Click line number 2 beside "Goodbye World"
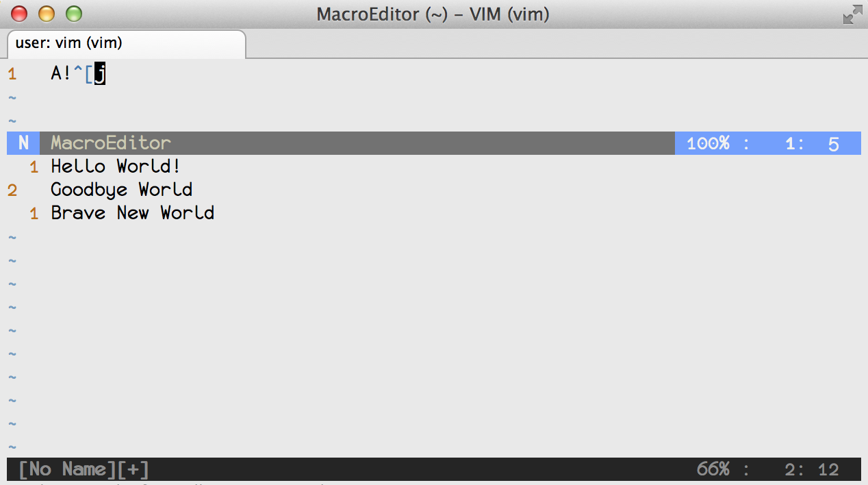The image size is (868, 485). (x=12, y=190)
